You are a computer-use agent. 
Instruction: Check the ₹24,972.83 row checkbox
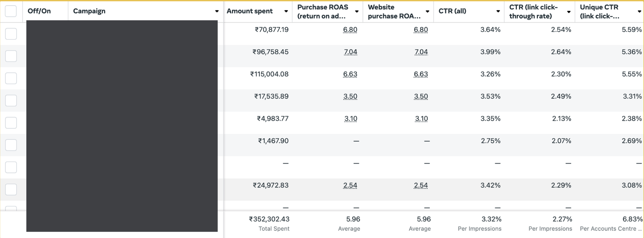tap(11, 189)
